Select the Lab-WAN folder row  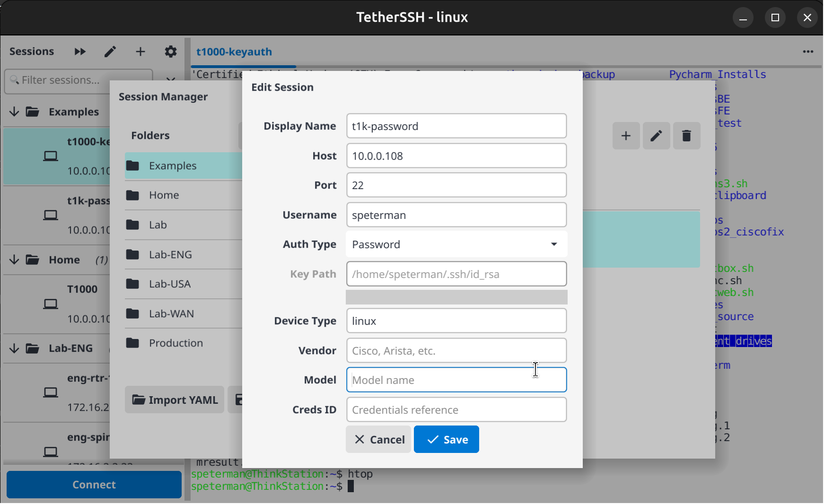tap(184, 313)
